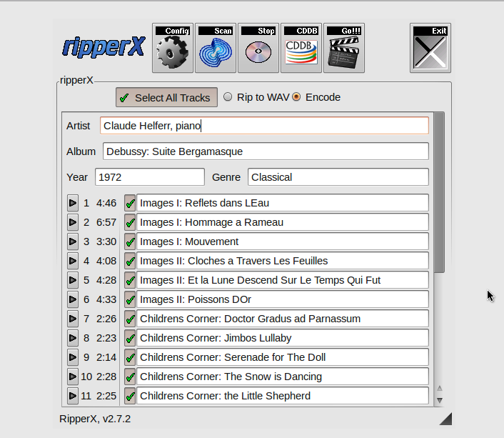Edit title Et la Lune Descend
Image resolution: width=504 pixels, height=438 pixels.
pos(283,280)
